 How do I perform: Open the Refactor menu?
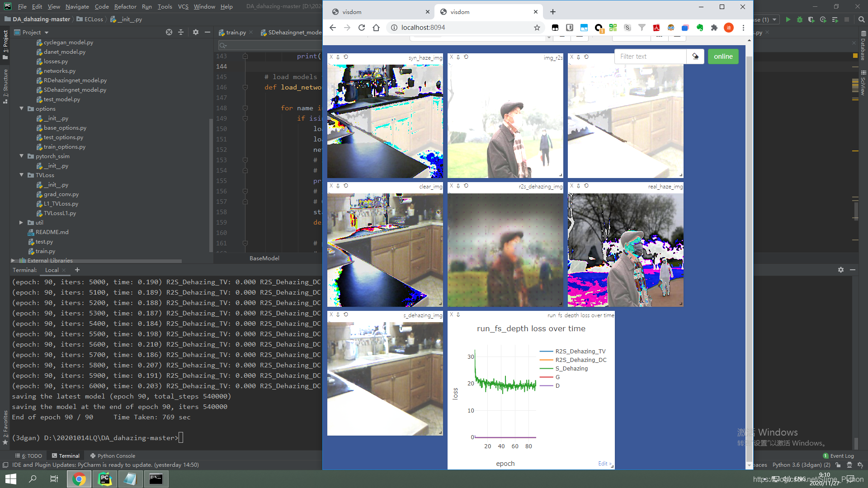125,6
